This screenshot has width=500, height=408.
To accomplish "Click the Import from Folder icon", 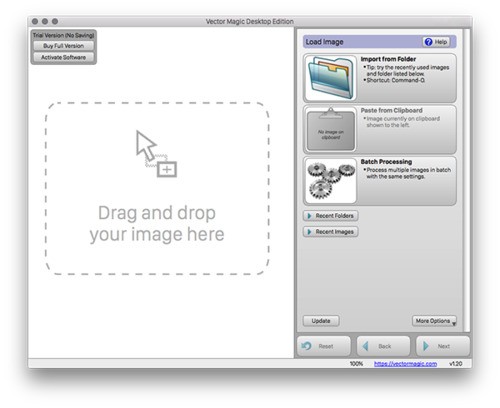I will point(331,78).
